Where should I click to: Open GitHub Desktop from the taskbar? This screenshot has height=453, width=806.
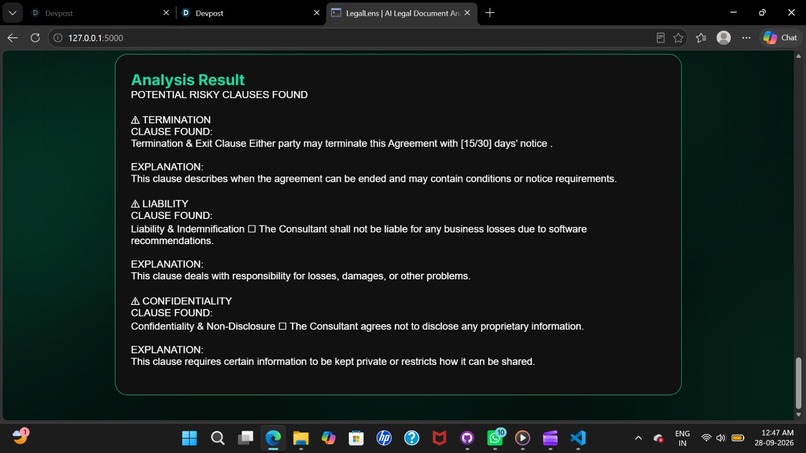pyautogui.click(x=467, y=438)
